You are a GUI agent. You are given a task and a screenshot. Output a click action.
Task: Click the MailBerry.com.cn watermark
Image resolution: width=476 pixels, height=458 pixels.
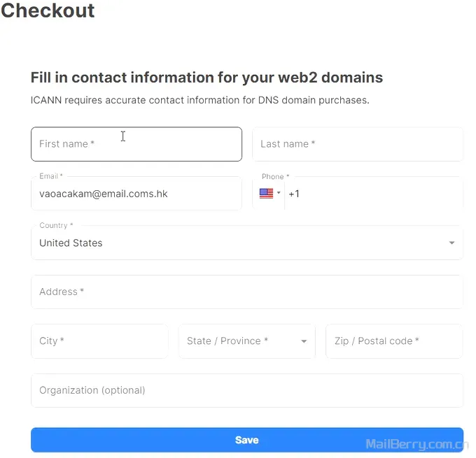(417, 444)
